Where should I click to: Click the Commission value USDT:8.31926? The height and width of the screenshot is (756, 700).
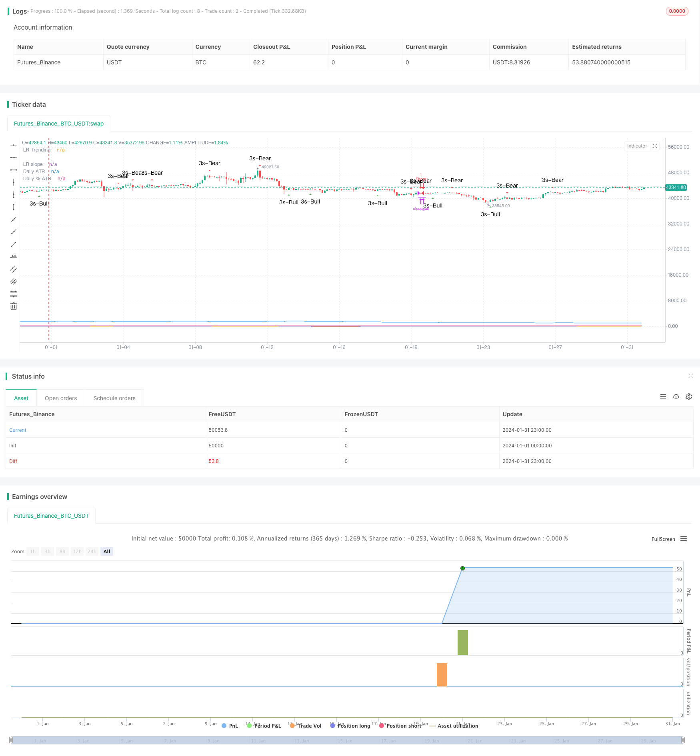pyautogui.click(x=512, y=62)
